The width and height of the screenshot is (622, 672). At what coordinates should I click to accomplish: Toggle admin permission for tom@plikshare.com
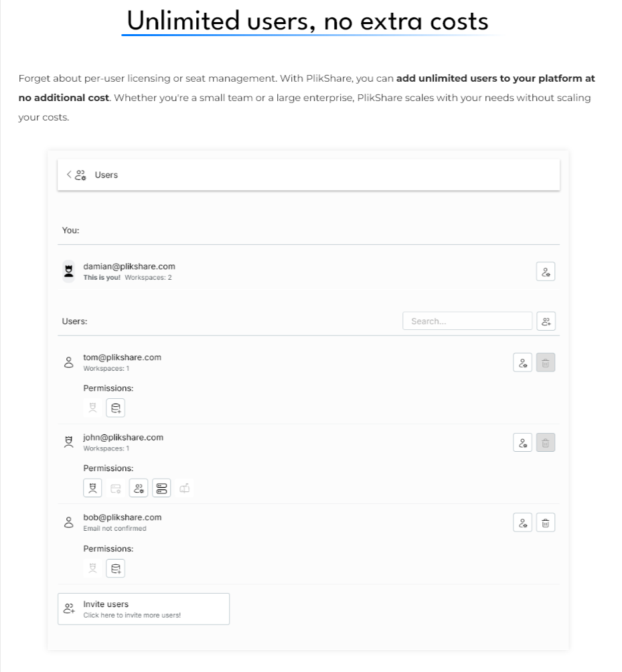click(x=92, y=408)
